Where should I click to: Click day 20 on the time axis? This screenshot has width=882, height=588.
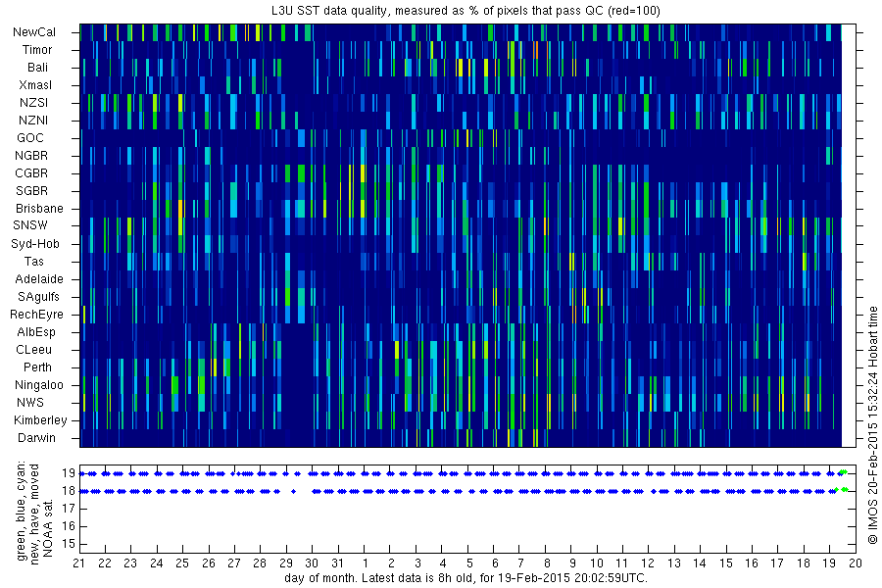tap(855, 563)
